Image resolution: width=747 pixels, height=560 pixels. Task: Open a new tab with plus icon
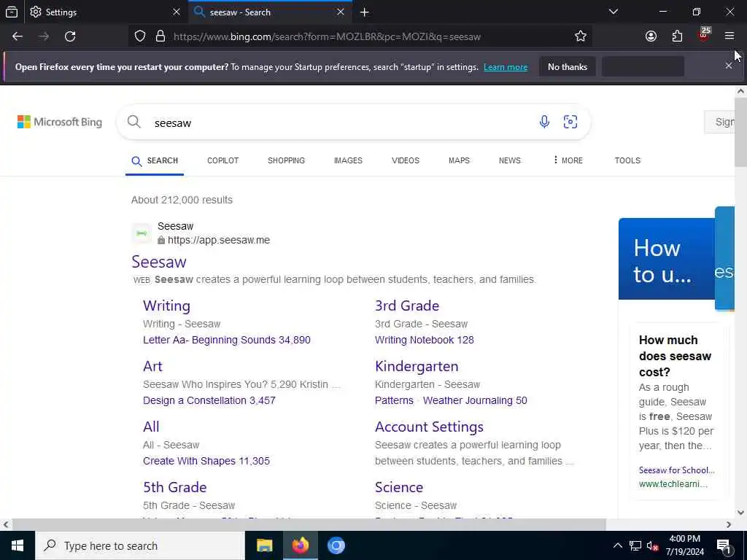[365, 12]
